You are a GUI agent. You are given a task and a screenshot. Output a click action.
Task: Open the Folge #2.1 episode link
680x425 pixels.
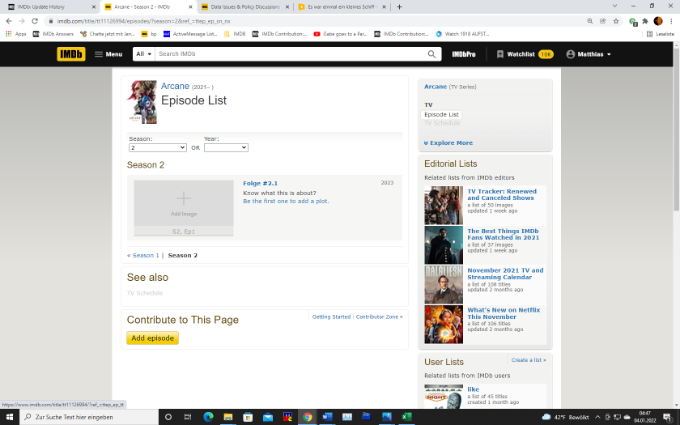coord(259,184)
